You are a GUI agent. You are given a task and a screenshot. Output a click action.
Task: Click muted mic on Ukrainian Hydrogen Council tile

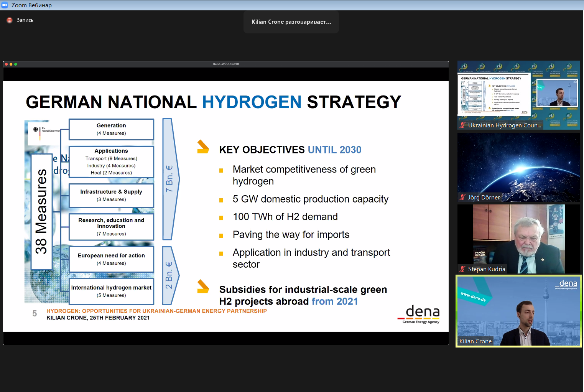462,125
